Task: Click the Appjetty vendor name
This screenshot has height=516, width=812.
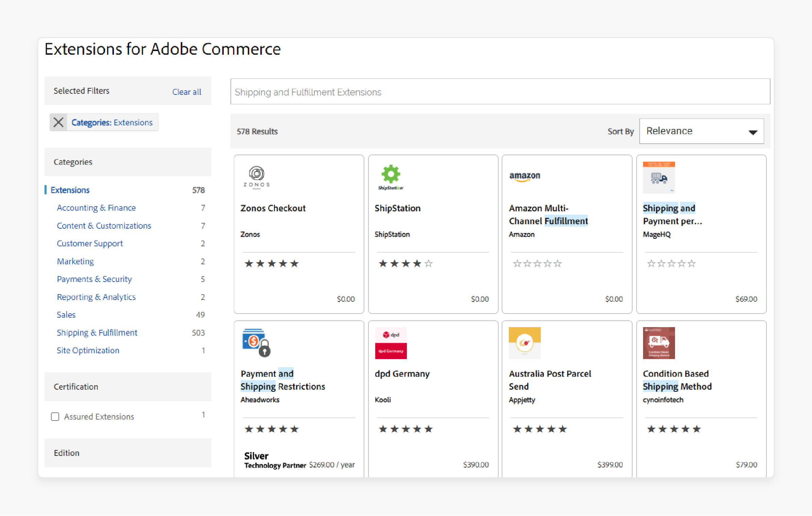Action: click(522, 400)
